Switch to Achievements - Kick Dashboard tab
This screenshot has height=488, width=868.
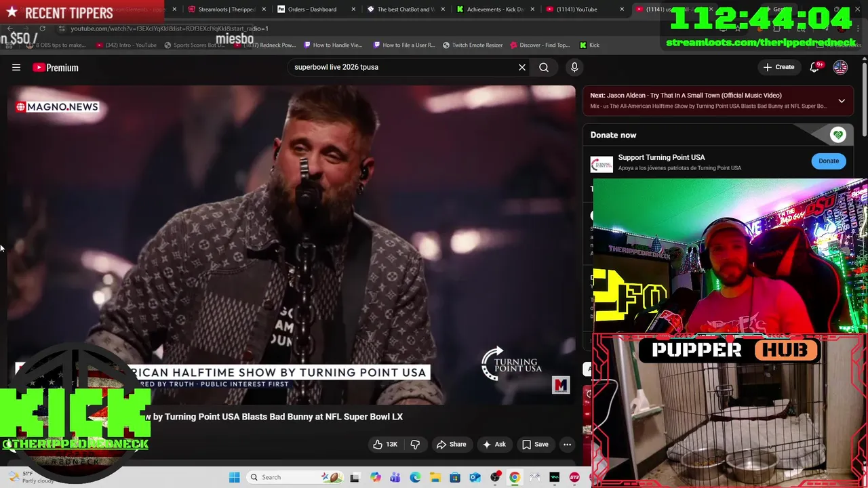coord(495,9)
